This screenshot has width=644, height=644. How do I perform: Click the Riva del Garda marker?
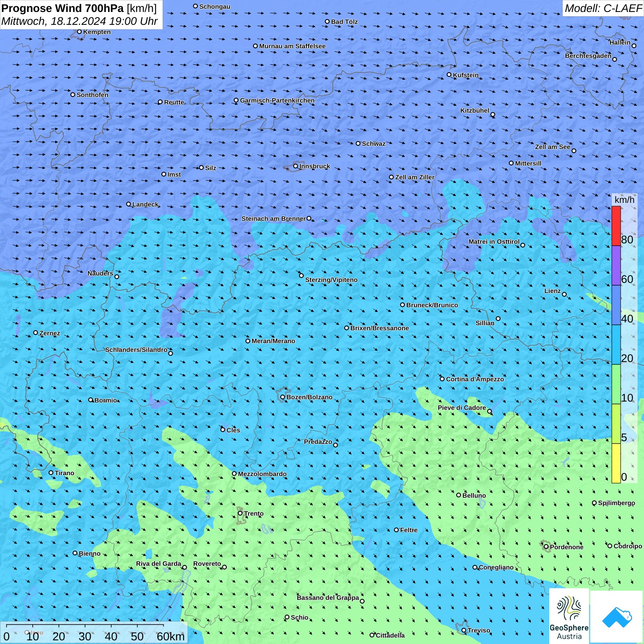(184, 567)
